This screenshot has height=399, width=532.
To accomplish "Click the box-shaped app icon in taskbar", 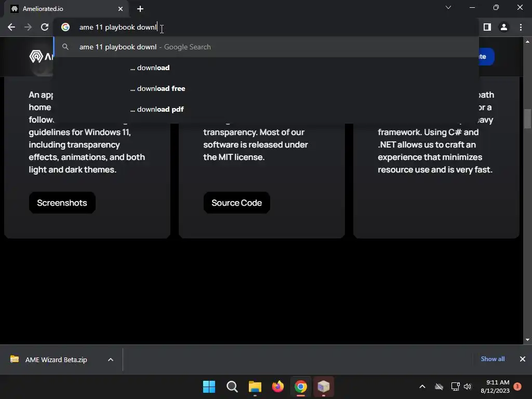I will tap(323, 387).
